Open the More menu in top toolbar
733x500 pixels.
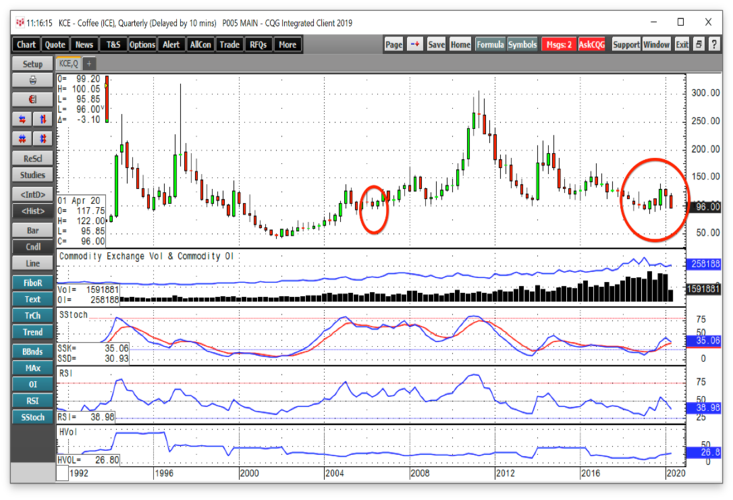[x=288, y=45]
